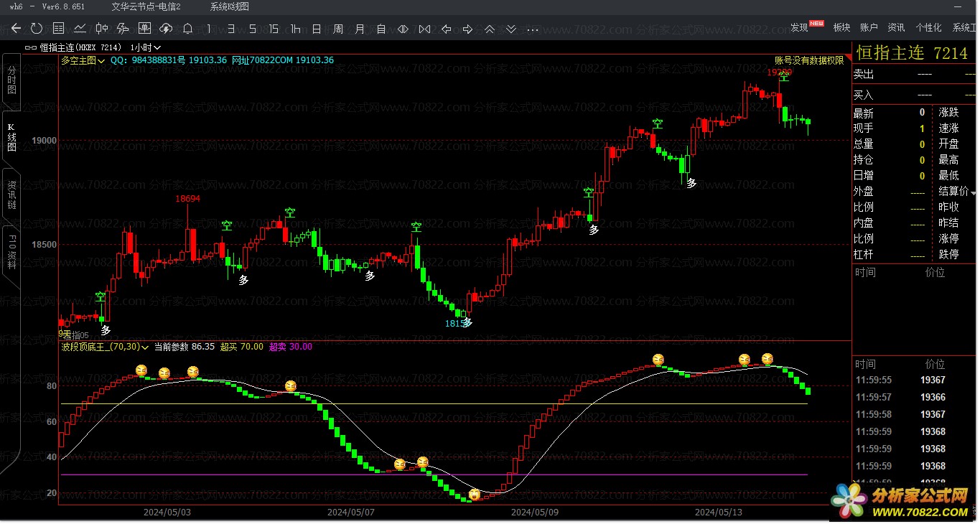980x524 pixels.
Task: Click the 11:59:55 tick trade row
Action: [915, 380]
